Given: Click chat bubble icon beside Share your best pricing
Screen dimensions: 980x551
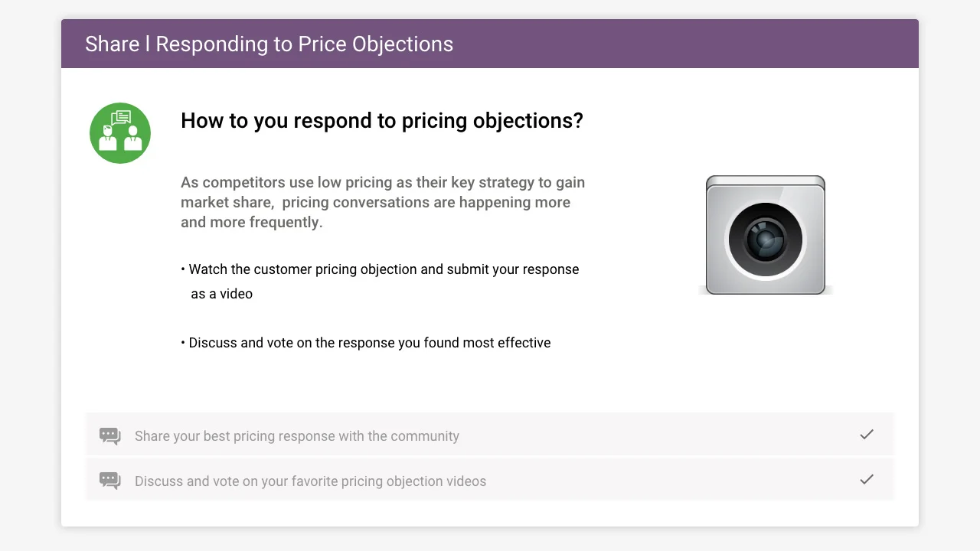Looking at the screenshot, I should pyautogui.click(x=110, y=436).
